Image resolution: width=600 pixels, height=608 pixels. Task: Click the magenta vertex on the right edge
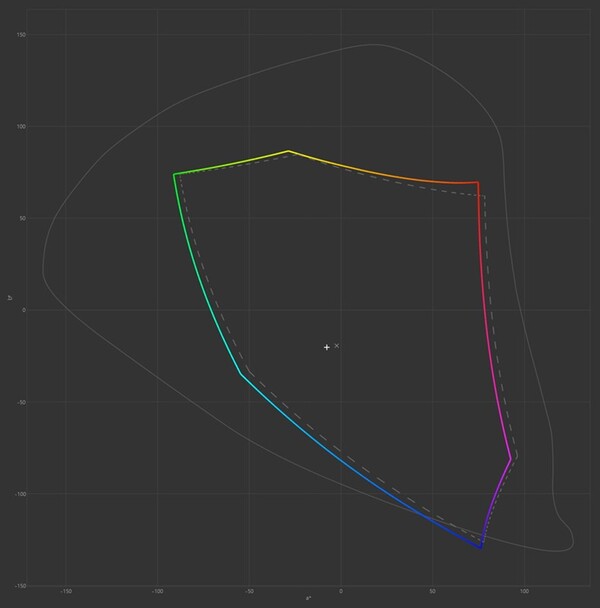[511, 459]
